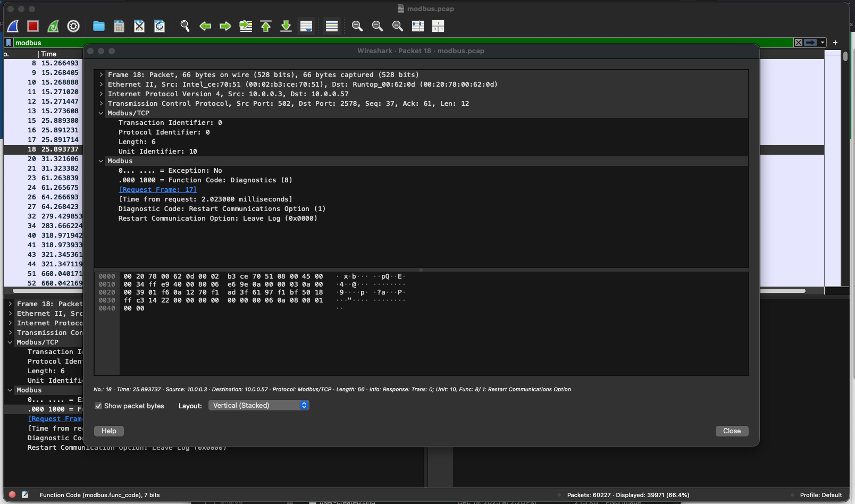855x504 pixels.
Task: Open capture options with the gear icon
Action: point(73,26)
